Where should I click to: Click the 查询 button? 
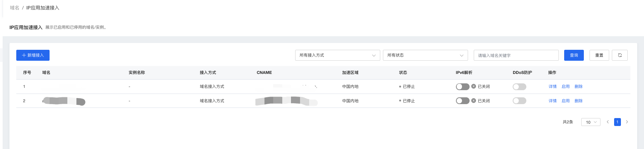(574, 55)
